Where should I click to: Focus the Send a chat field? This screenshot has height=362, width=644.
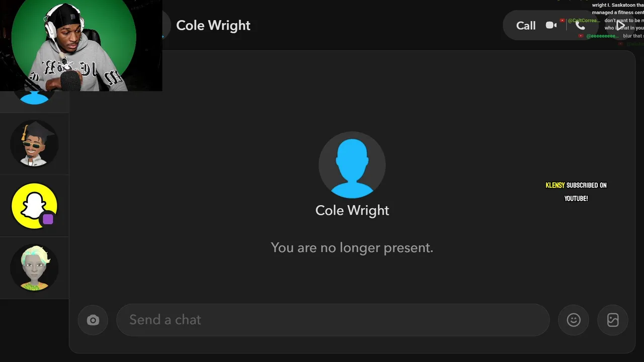pos(332,320)
